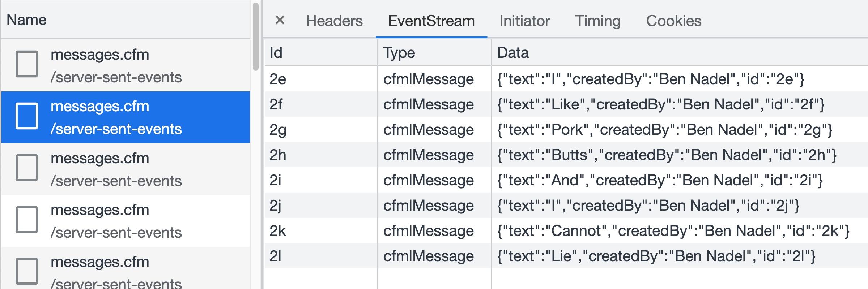This screenshot has height=289, width=868.
Task: Show the Cookies tab
Action: (x=674, y=21)
